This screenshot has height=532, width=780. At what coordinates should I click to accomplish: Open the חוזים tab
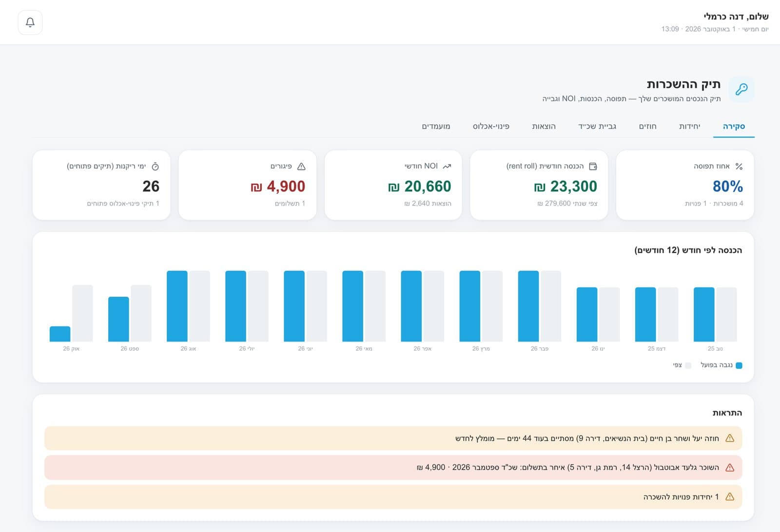[x=648, y=127]
